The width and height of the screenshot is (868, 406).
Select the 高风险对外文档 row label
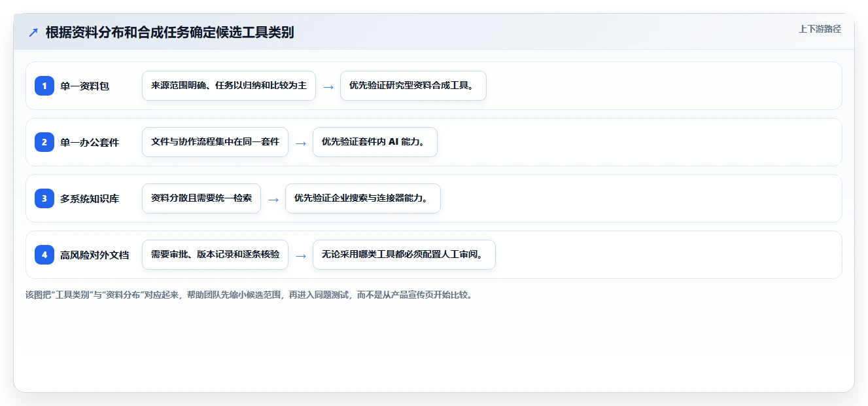coord(95,255)
